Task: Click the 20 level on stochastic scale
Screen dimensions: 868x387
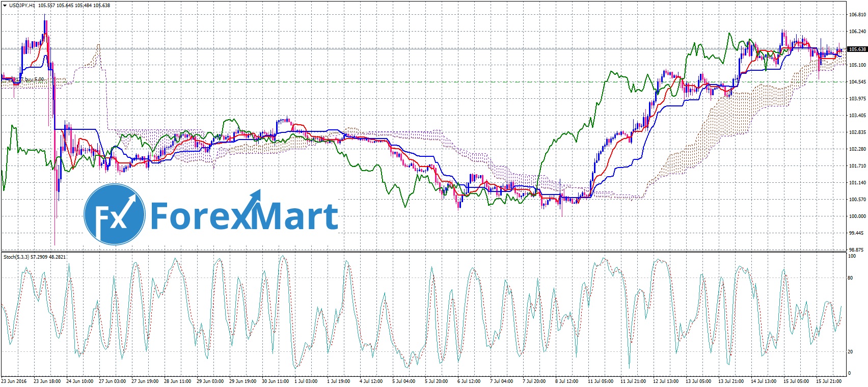Action: click(850, 352)
